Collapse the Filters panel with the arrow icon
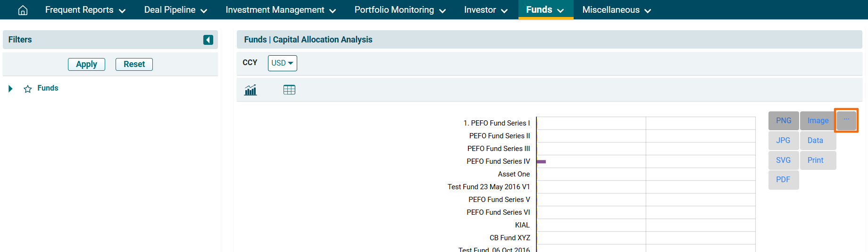 pyautogui.click(x=208, y=40)
